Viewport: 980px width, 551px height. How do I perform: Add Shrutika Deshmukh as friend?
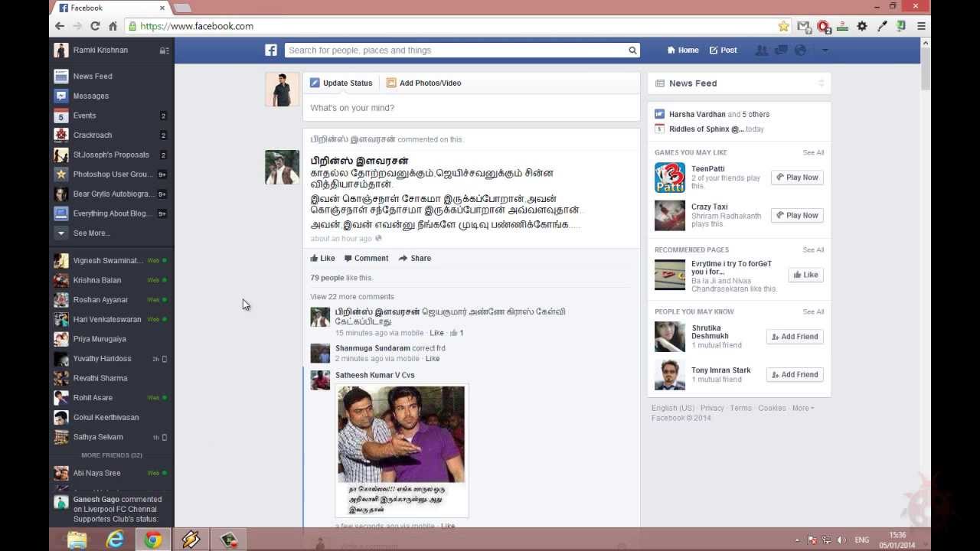pos(795,336)
